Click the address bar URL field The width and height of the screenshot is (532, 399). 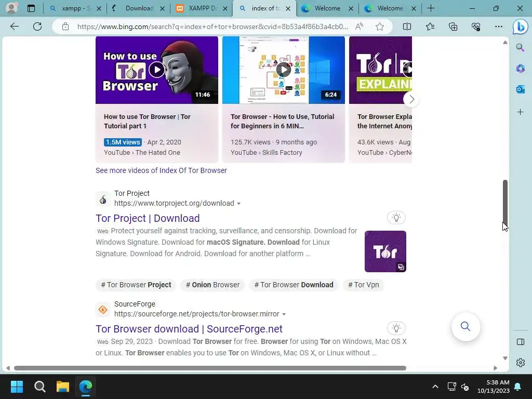tap(212, 26)
